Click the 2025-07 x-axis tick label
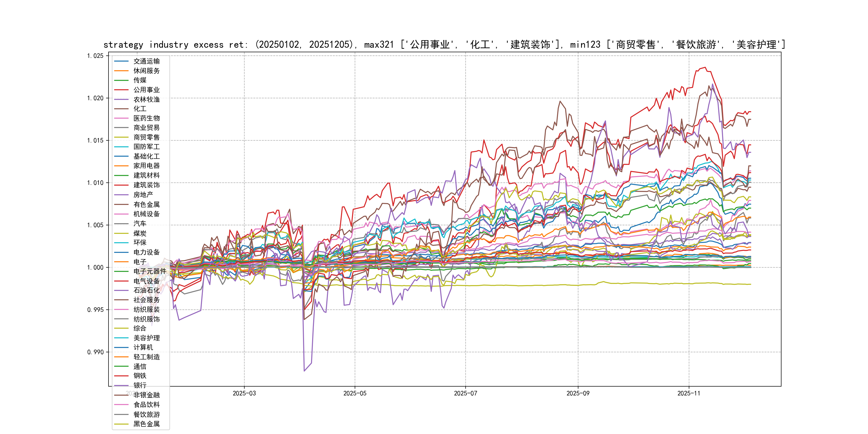868x434 pixels. [465, 394]
